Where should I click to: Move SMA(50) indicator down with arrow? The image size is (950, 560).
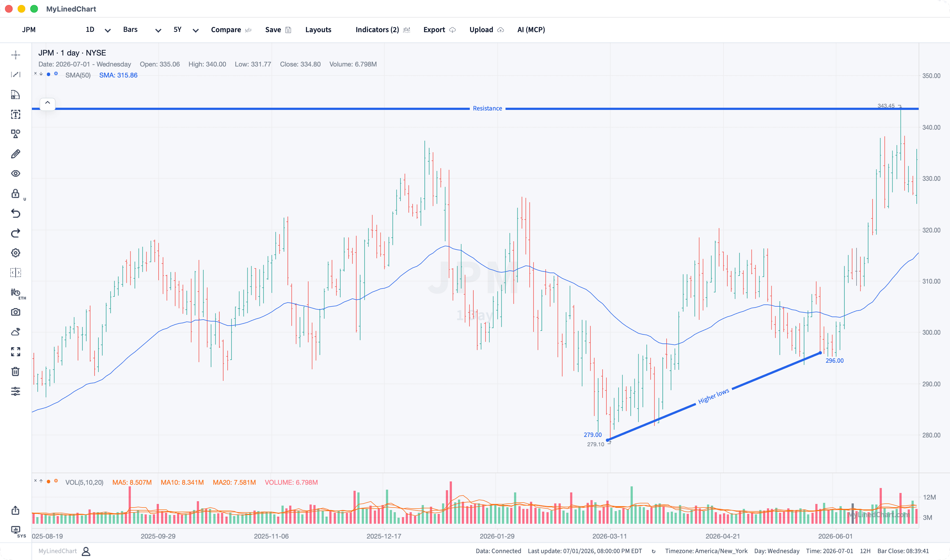click(x=41, y=74)
